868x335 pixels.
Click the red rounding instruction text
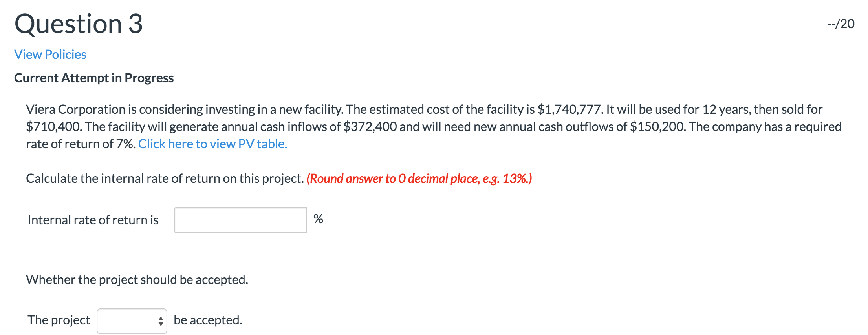pyautogui.click(x=418, y=179)
